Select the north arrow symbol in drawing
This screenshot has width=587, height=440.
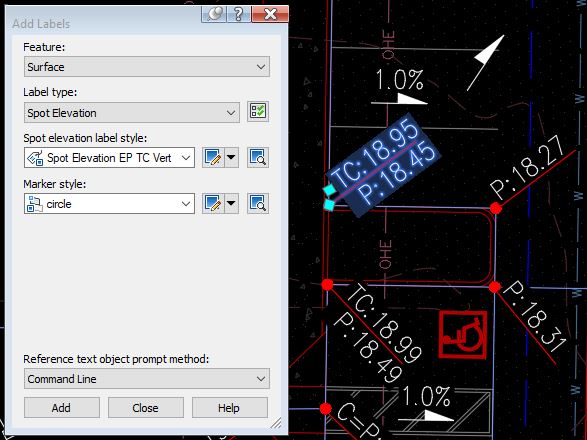pyautogui.click(x=486, y=63)
